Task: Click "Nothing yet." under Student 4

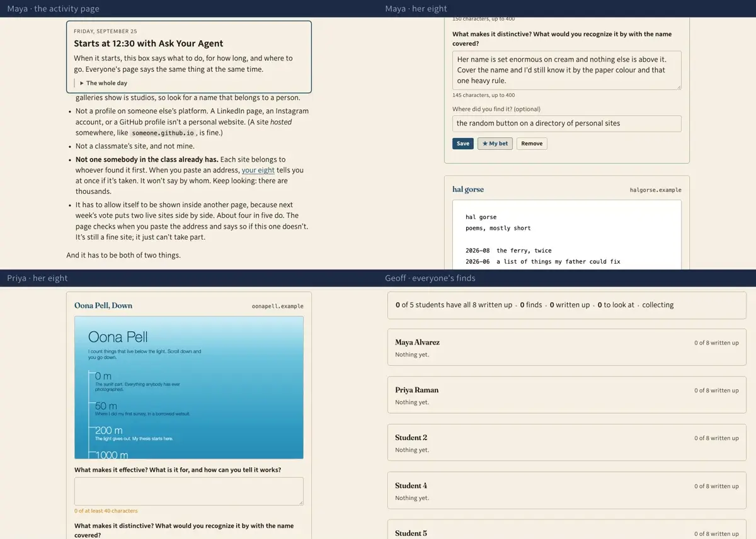Action: tap(412, 498)
